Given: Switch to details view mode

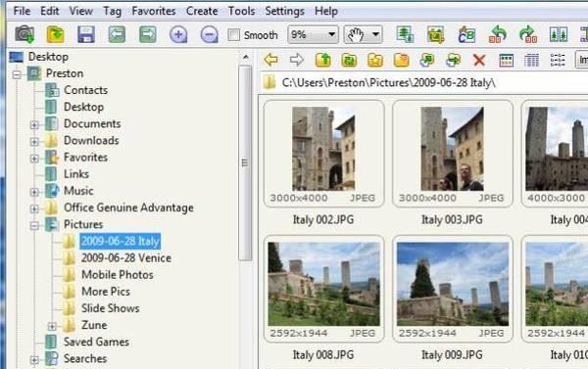Looking at the screenshot, I should pyautogui.click(x=532, y=61).
